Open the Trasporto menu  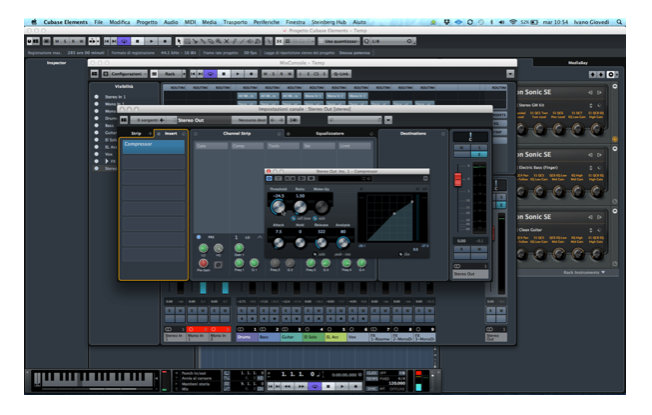(235, 22)
